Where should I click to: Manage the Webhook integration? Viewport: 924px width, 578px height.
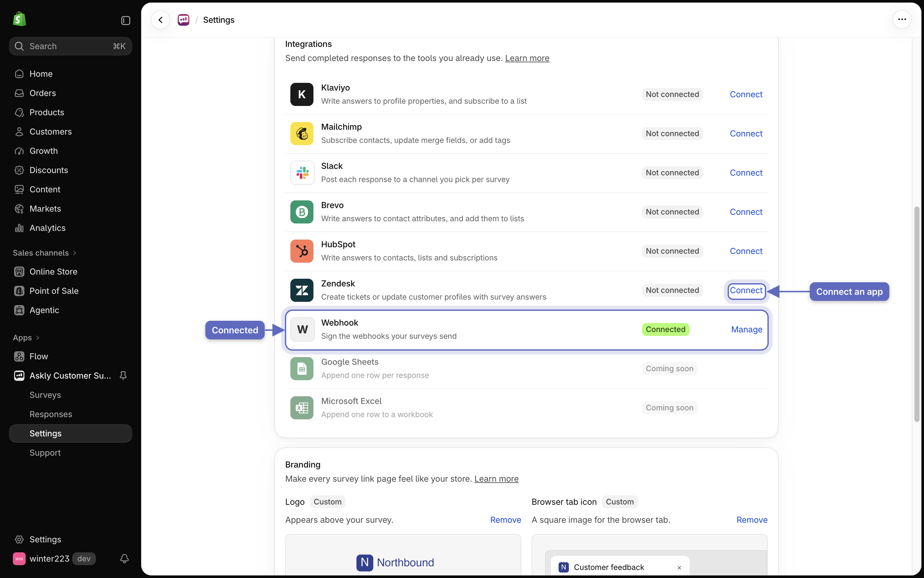(x=747, y=329)
